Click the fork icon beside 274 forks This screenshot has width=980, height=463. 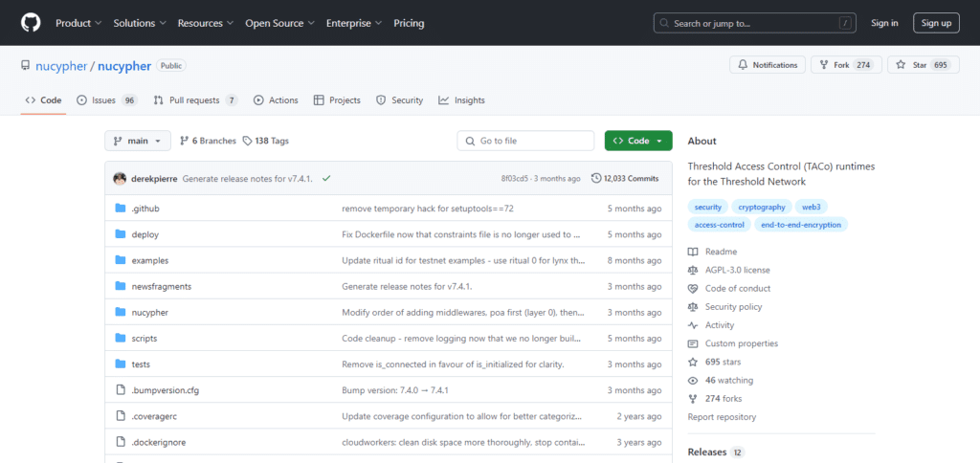pos(693,399)
